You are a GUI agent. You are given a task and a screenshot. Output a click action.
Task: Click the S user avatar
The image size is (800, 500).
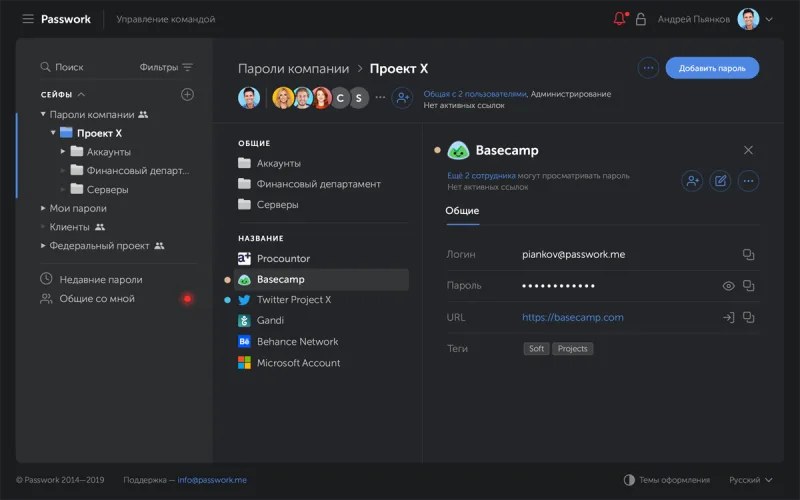click(359, 98)
